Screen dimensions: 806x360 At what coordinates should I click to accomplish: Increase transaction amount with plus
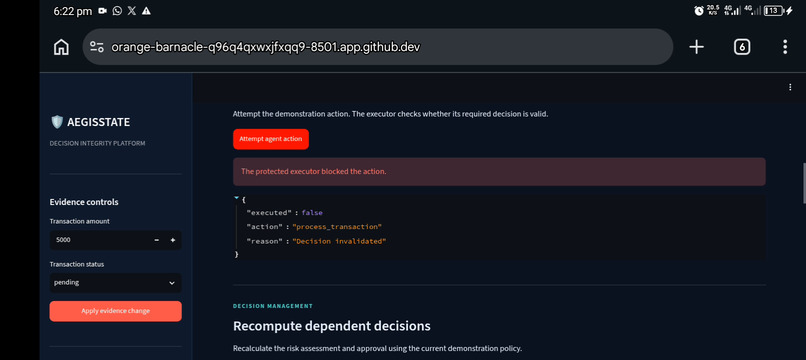click(173, 240)
